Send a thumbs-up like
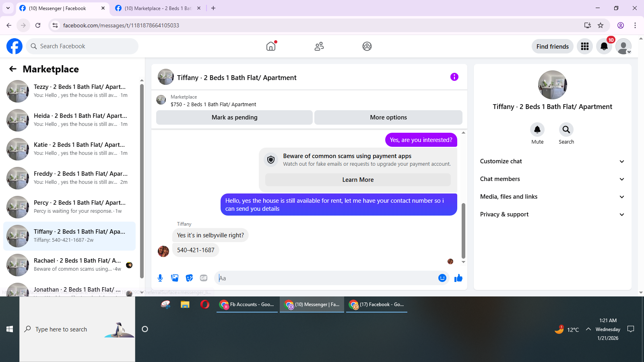The height and width of the screenshot is (362, 644). click(458, 278)
